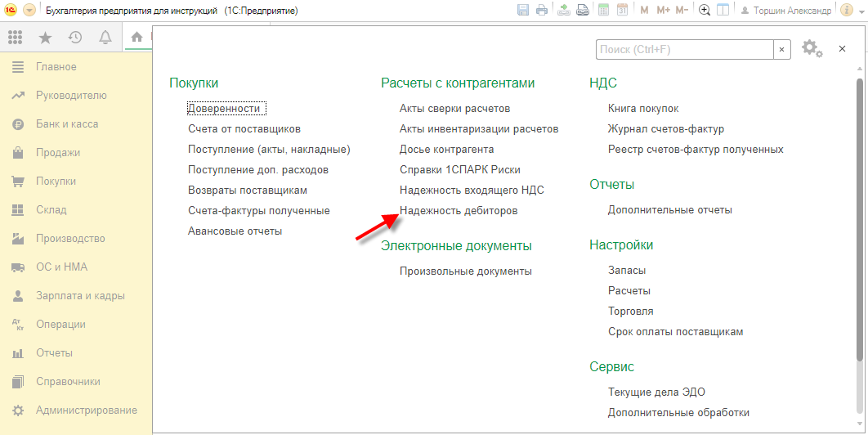Open Возвраты поставщикам
This screenshot has width=868, height=435.
click(248, 191)
